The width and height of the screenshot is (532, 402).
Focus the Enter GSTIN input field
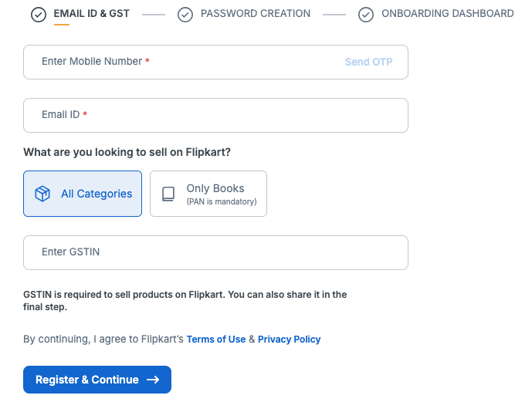(215, 252)
